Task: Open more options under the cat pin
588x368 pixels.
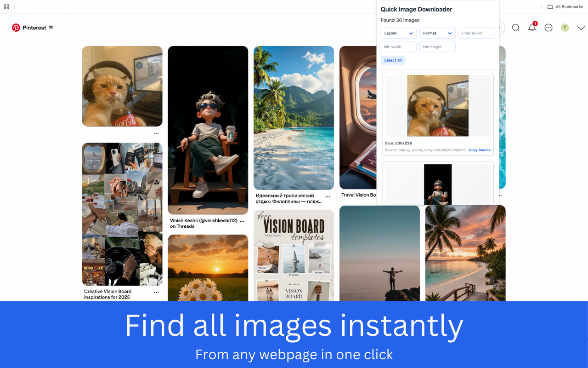Action: point(156,133)
